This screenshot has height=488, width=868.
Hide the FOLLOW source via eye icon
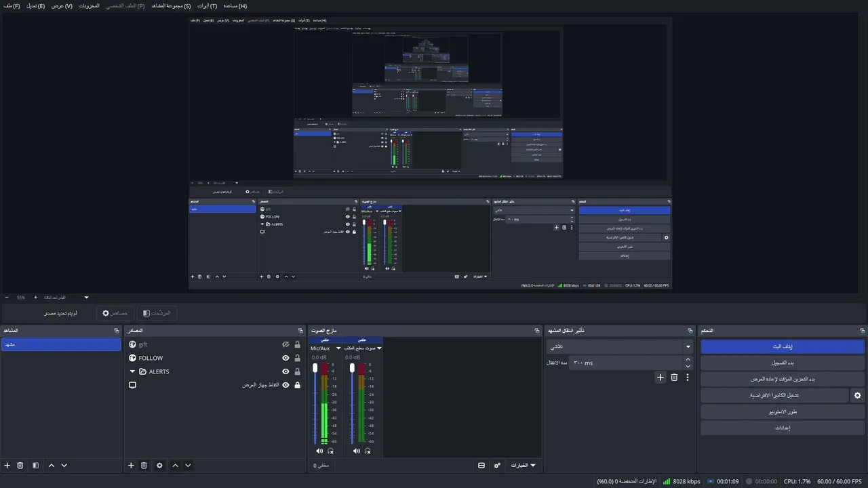(x=285, y=358)
